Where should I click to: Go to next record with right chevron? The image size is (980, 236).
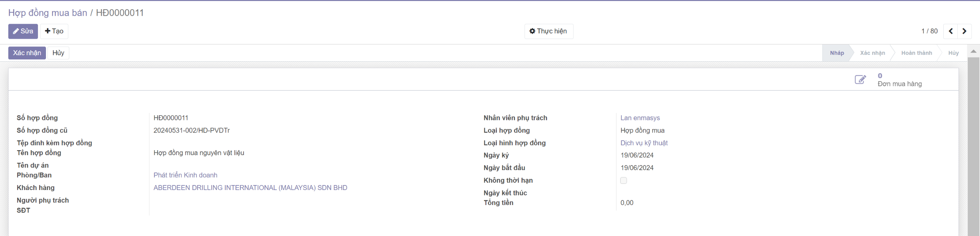pos(964,31)
